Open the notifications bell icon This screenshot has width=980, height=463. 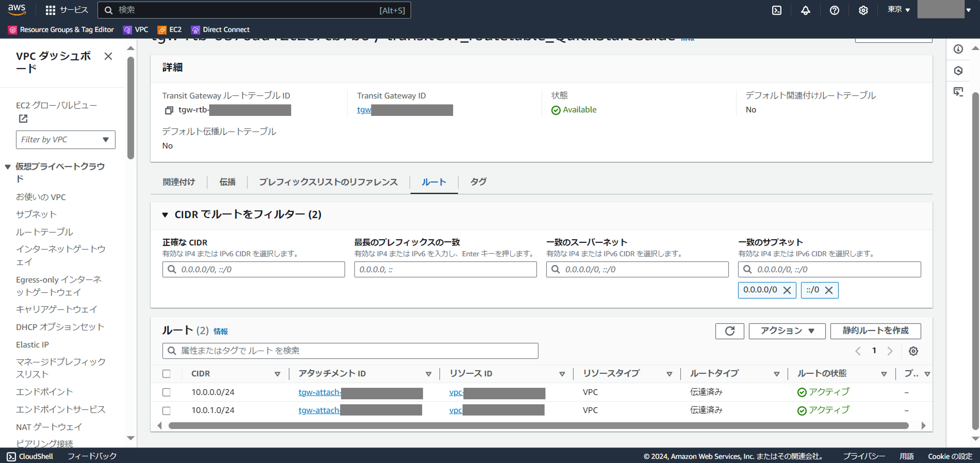pos(805,10)
